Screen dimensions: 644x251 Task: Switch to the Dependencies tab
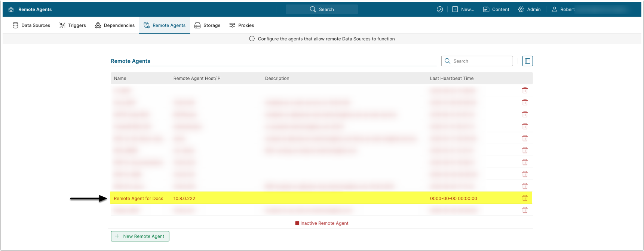pyautogui.click(x=115, y=25)
